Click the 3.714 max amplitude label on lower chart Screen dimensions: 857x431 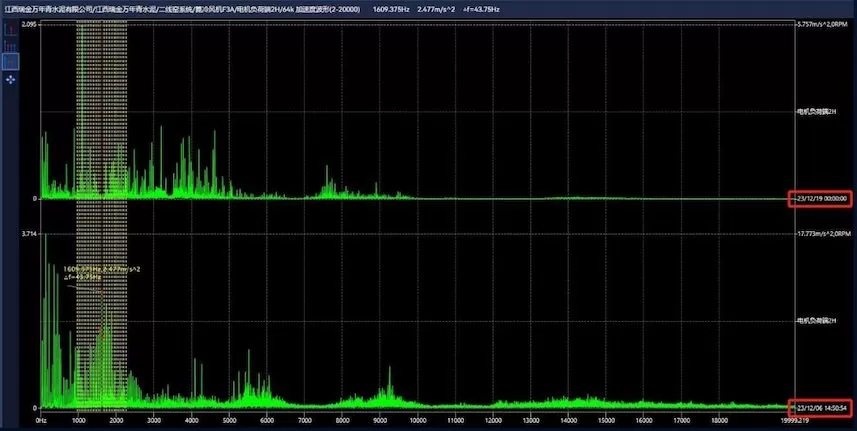(28, 235)
